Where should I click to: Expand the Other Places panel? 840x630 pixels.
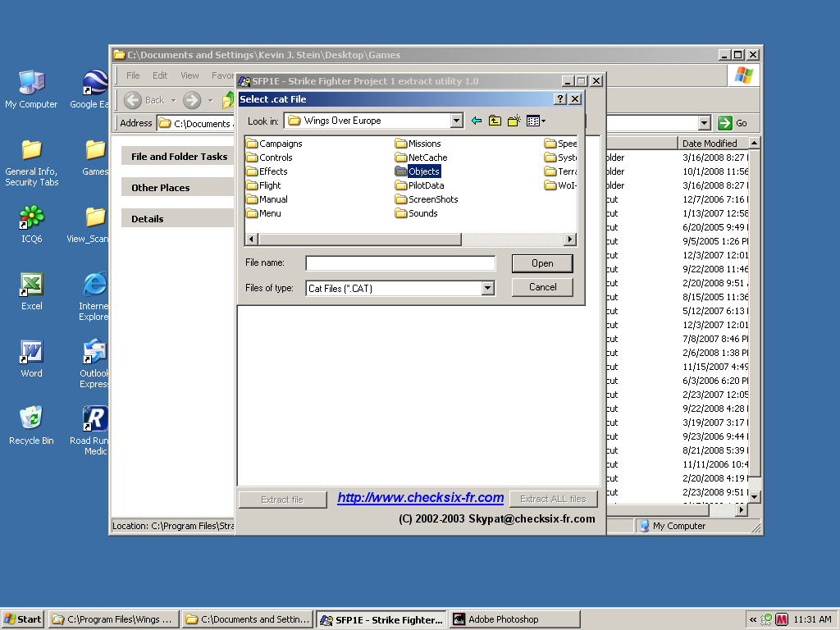[x=178, y=188]
